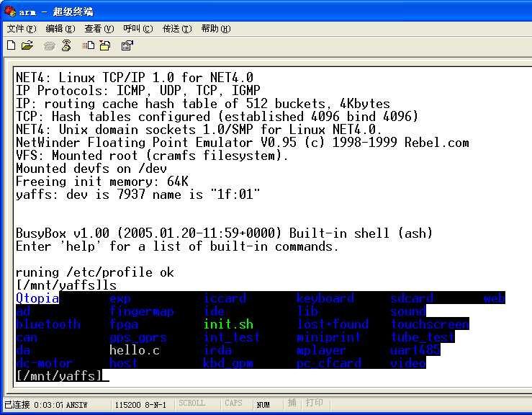Click the touchscreen directory entry
This screenshot has width=532, height=415.
(x=430, y=324)
